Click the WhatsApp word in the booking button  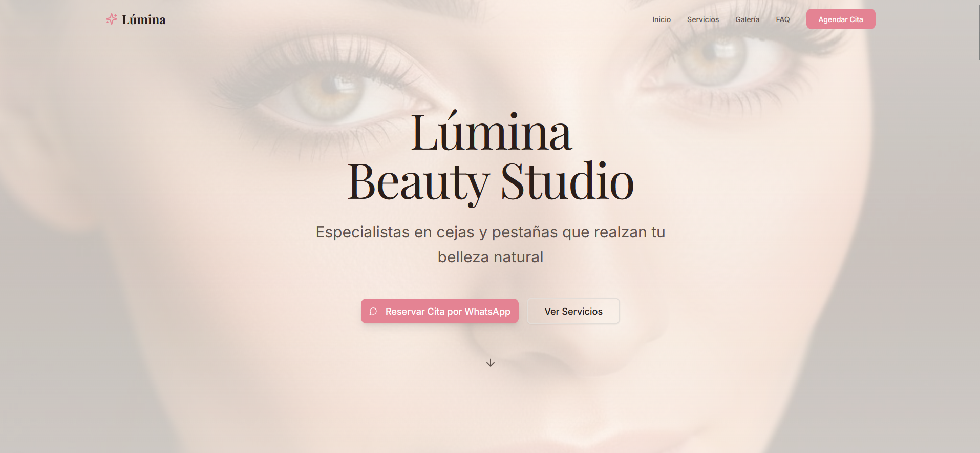[487, 312]
